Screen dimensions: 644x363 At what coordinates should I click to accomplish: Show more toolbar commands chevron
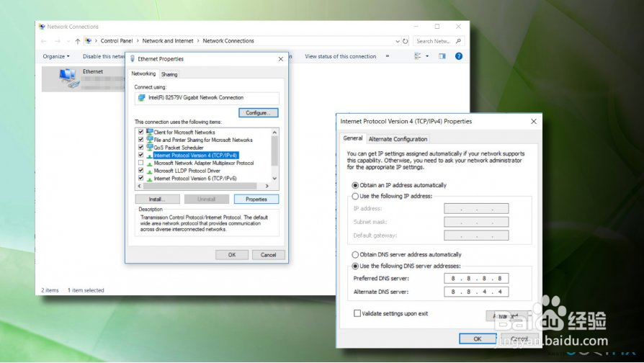coord(388,56)
